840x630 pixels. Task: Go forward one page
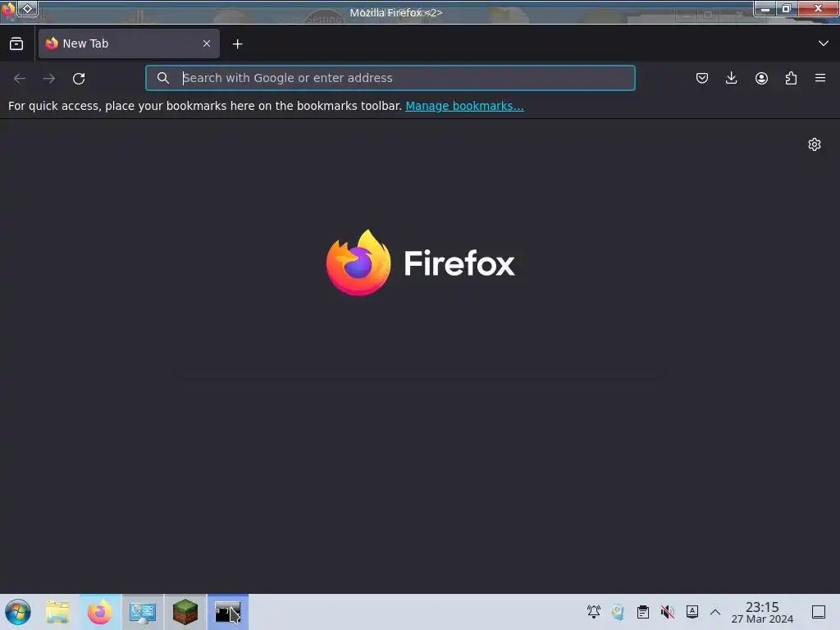click(x=49, y=78)
